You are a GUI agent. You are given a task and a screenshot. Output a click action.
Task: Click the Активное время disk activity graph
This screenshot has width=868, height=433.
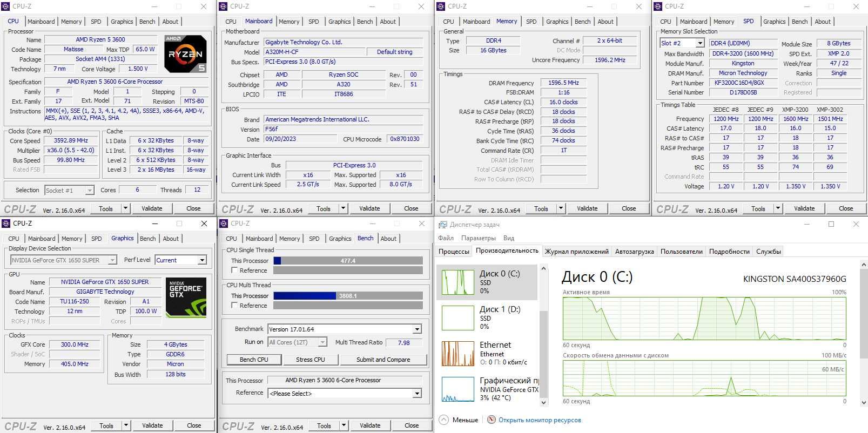[704, 318]
